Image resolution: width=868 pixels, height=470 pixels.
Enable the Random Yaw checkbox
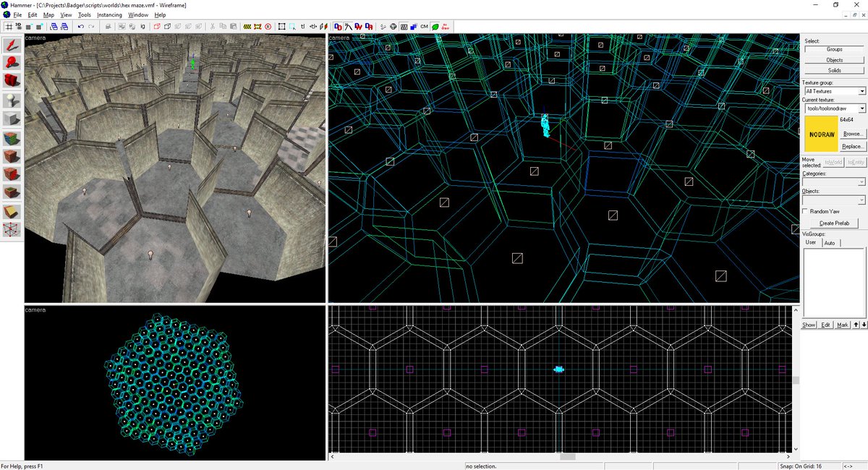pyautogui.click(x=806, y=211)
